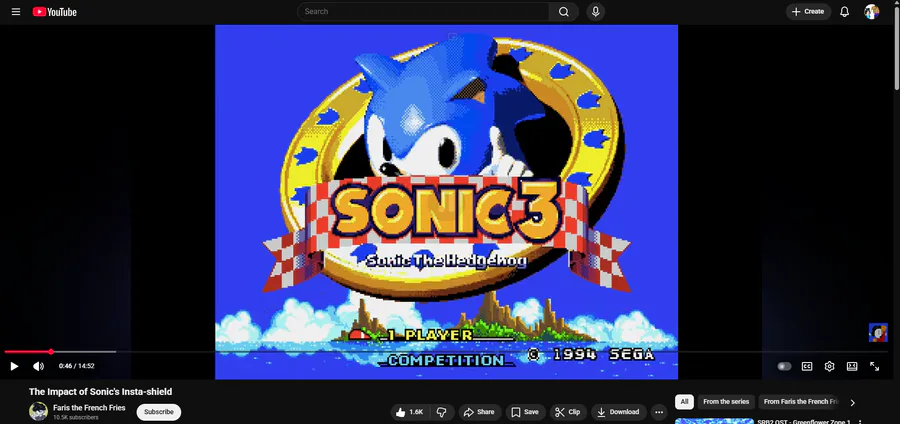Open the notifications bell
900x424 pixels.
(844, 11)
